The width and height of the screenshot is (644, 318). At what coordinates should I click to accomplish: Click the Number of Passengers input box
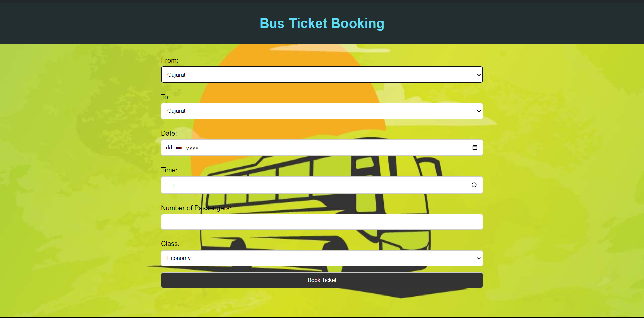pyautogui.click(x=322, y=222)
